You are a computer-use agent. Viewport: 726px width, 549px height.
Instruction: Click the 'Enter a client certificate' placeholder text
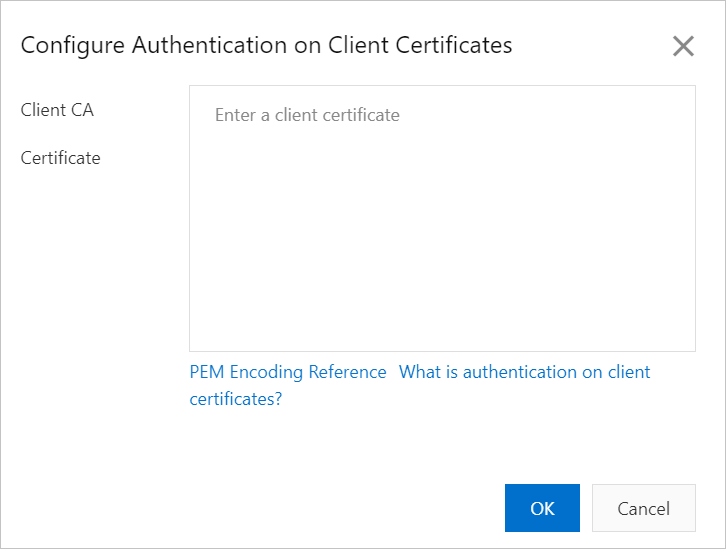coord(307,115)
